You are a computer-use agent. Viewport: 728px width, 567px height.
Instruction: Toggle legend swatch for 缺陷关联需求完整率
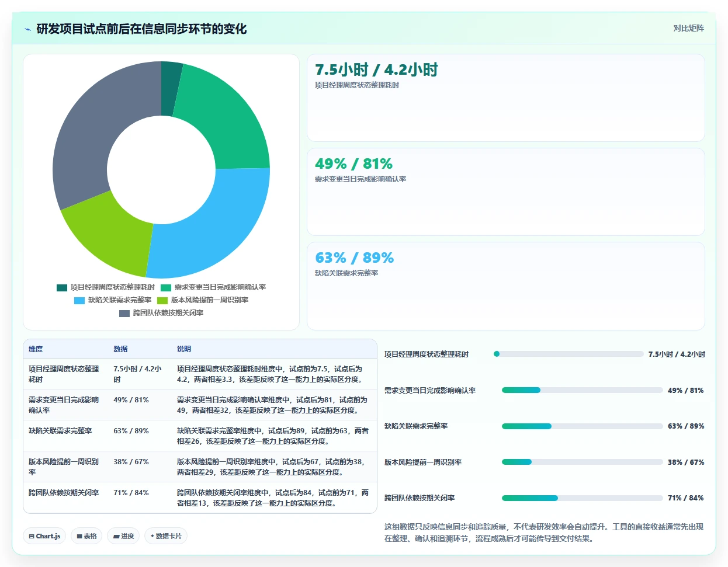[x=79, y=300]
